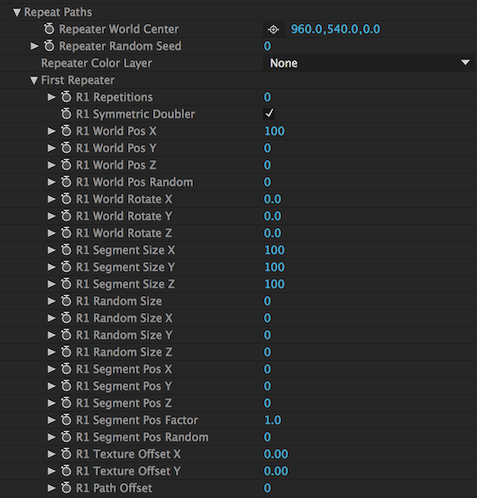The height and width of the screenshot is (498, 477).
Task: Expand the R1 Texture Offset X property
Action: [x=51, y=454]
